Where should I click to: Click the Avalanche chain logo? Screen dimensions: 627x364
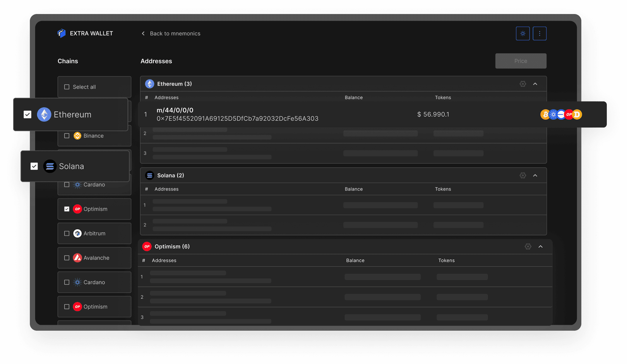click(77, 258)
